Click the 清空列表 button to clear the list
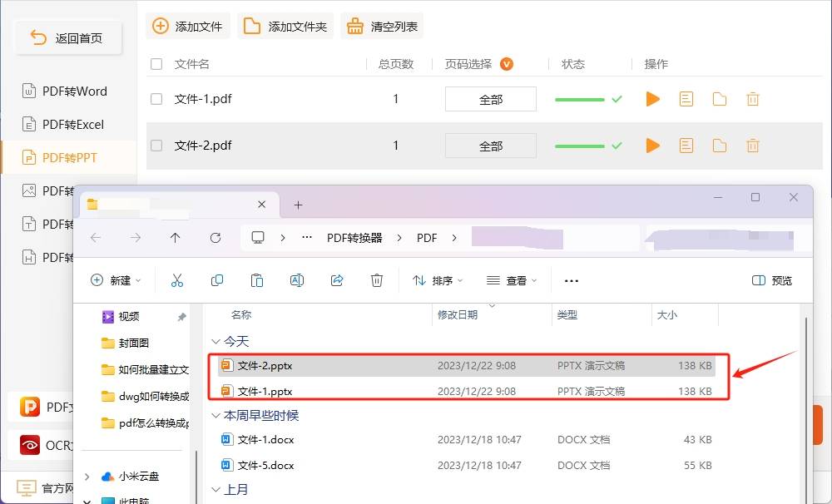832x504 pixels. point(382,26)
